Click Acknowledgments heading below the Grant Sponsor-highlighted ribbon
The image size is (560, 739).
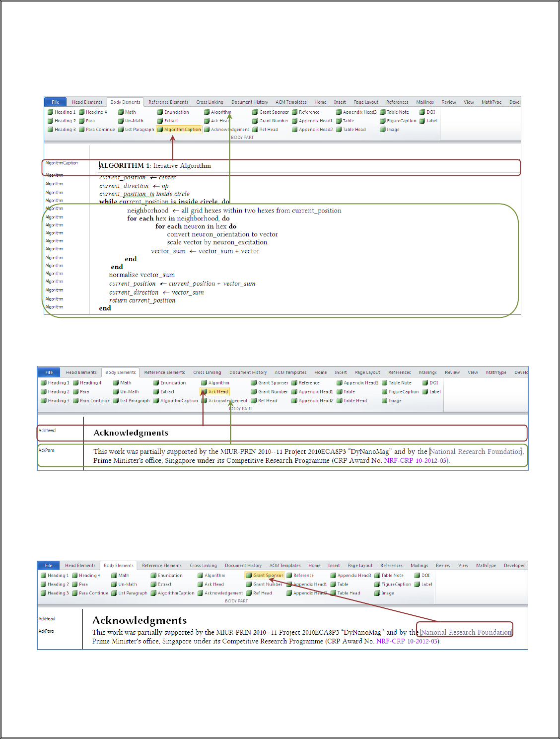click(140, 620)
